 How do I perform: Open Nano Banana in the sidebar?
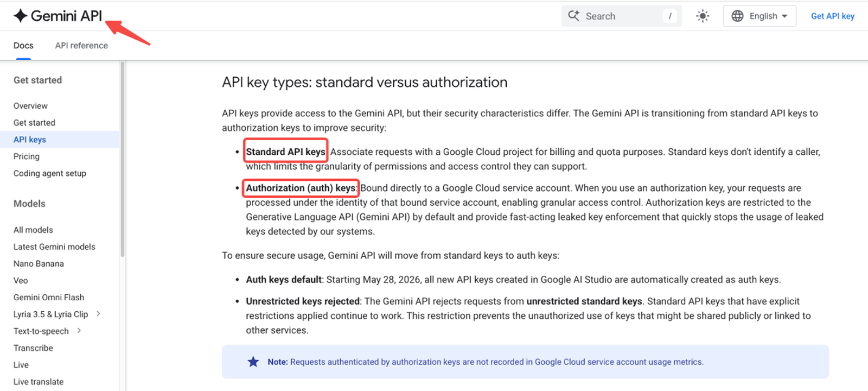click(39, 263)
